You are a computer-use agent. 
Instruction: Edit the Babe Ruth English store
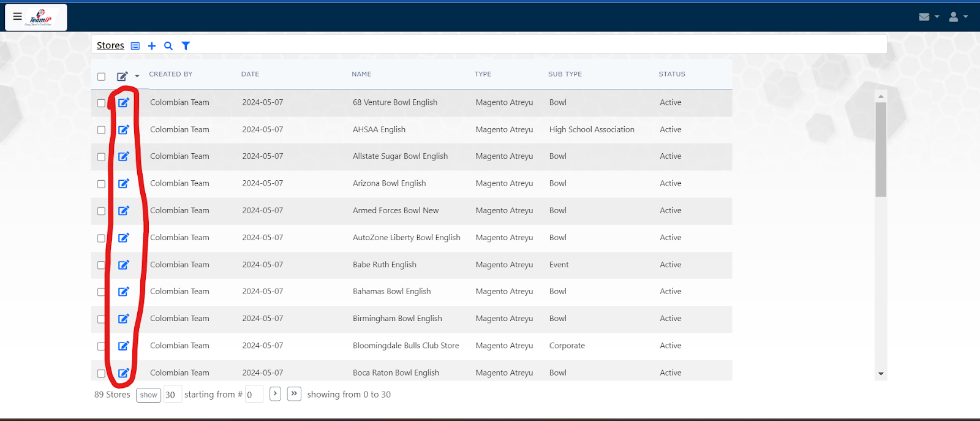[x=124, y=265]
